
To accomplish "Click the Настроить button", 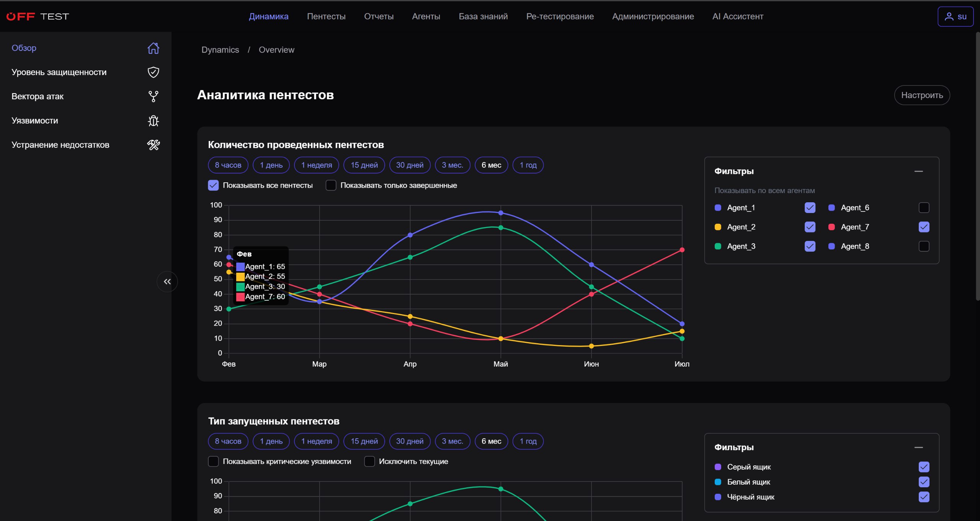I will point(922,95).
